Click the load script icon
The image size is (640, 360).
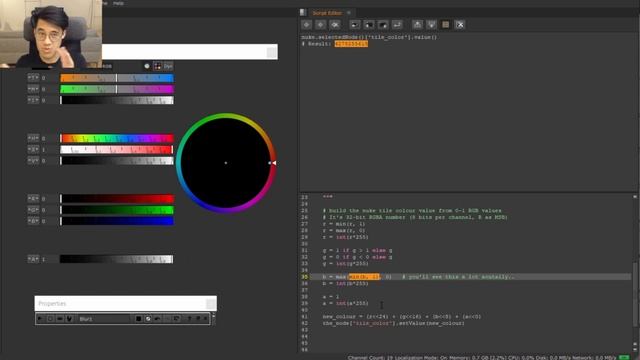(x=369, y=24)
